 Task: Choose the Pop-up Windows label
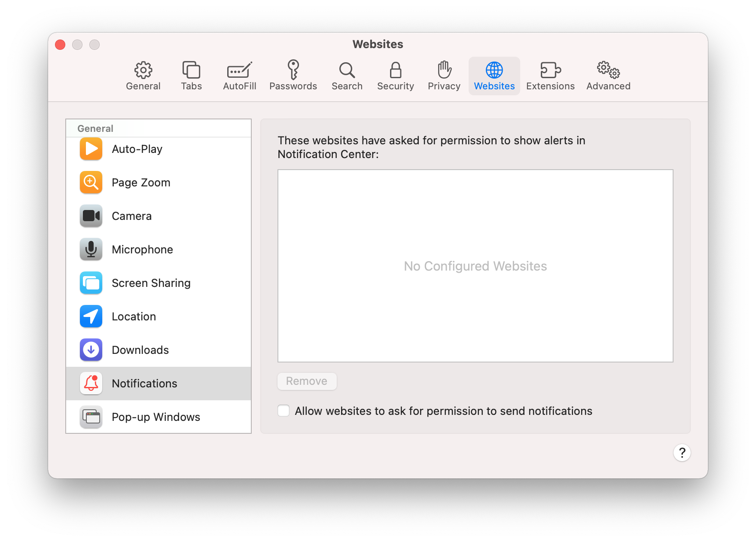coord(156,417)
